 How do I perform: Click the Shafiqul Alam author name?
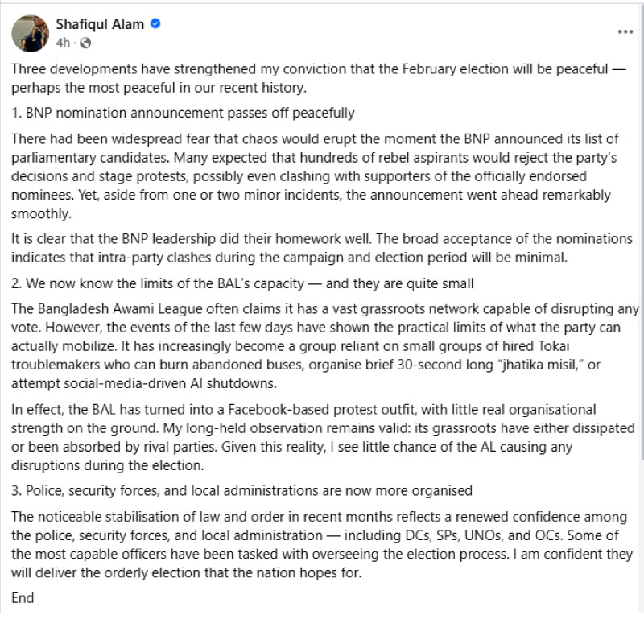point(100,24)
